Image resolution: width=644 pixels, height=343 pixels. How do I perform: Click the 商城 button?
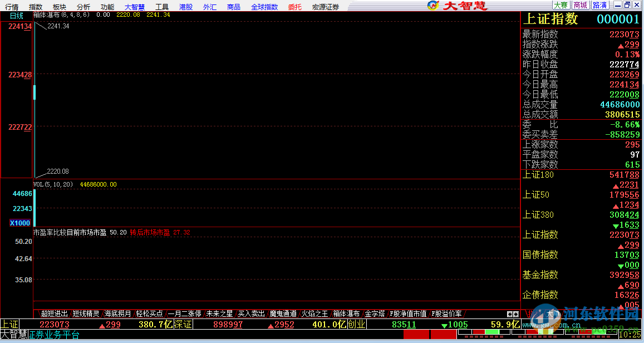(580, 5)
